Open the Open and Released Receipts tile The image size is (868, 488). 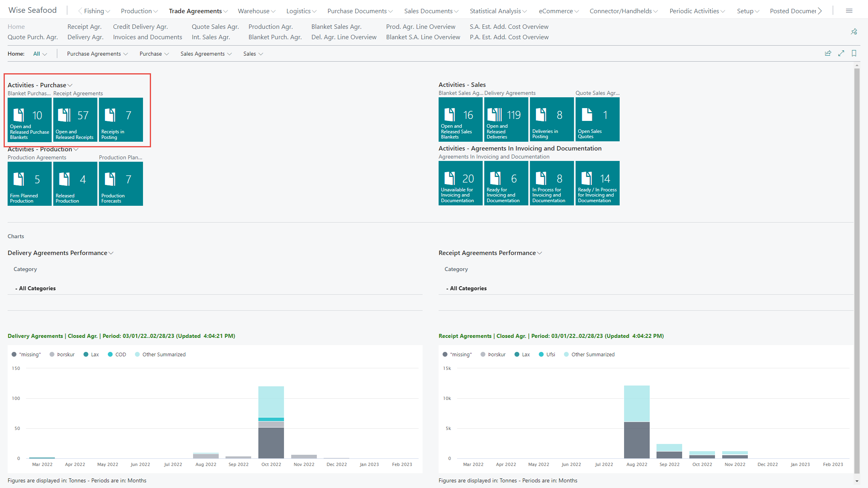[75, 120]
